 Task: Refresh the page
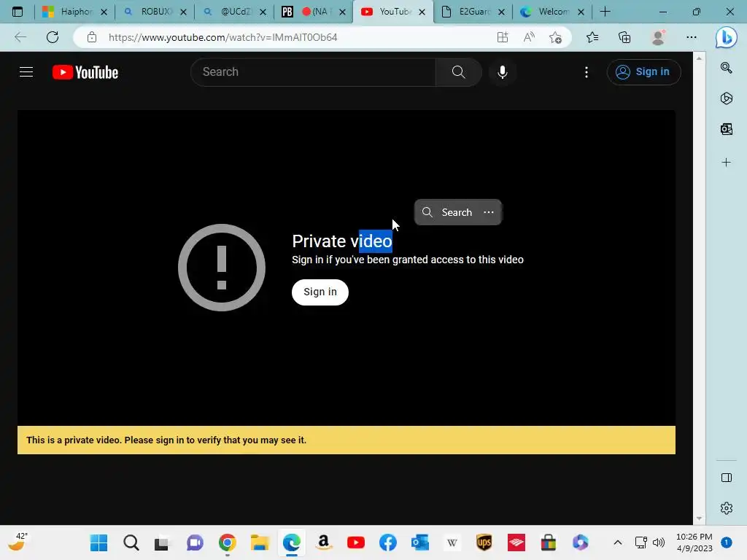coord(53,37)
